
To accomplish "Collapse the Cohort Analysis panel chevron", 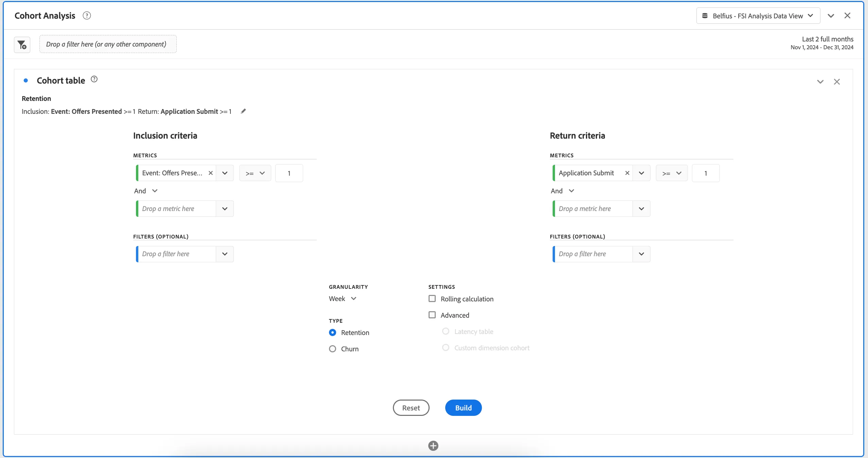I will point(831,16).
